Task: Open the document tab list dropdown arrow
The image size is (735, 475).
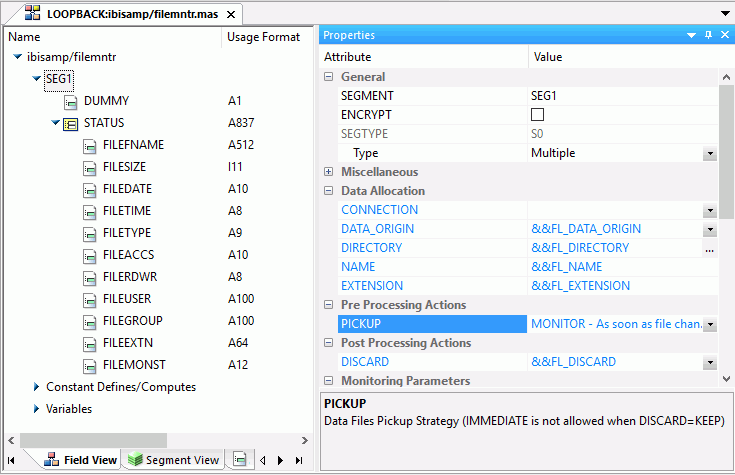Action: [x=725, y=13]
